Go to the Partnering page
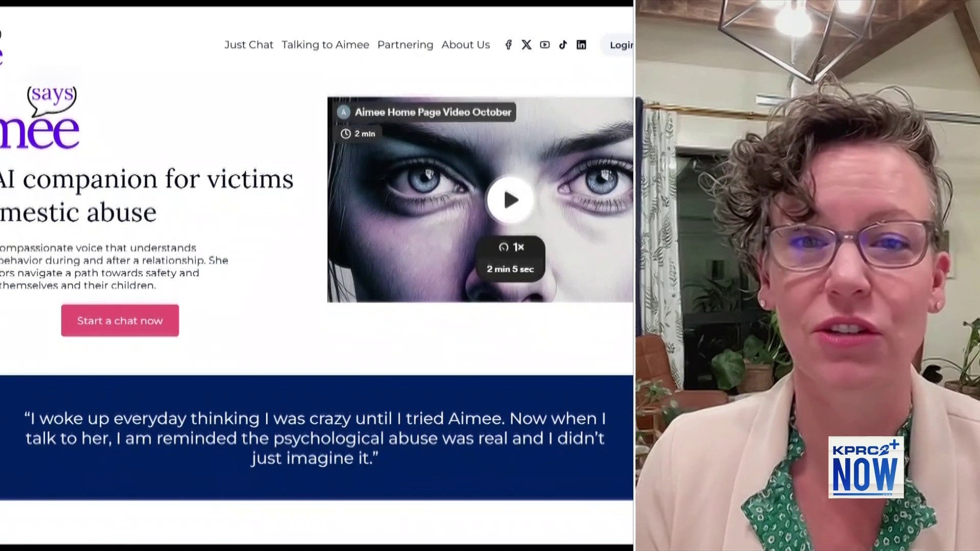 point(405,45)
